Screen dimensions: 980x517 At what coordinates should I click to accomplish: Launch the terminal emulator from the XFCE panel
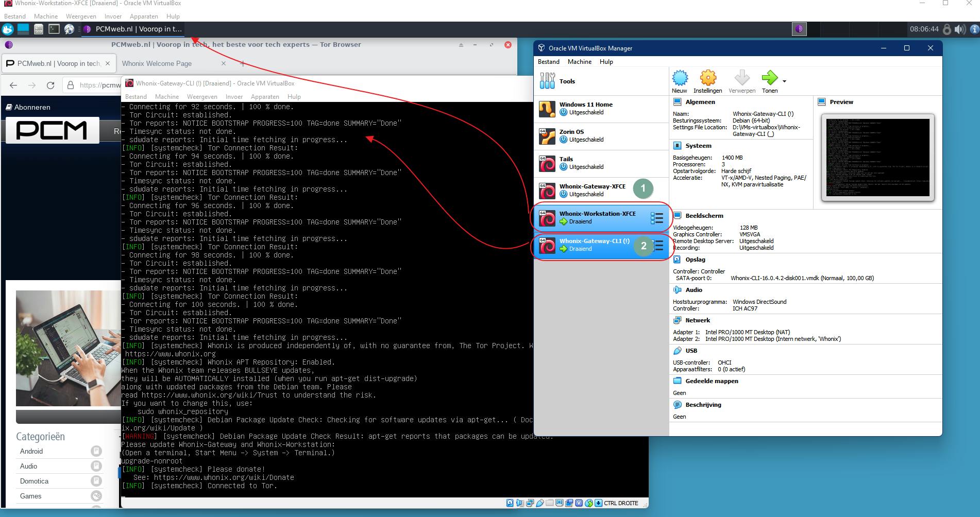tap(54, 29)
